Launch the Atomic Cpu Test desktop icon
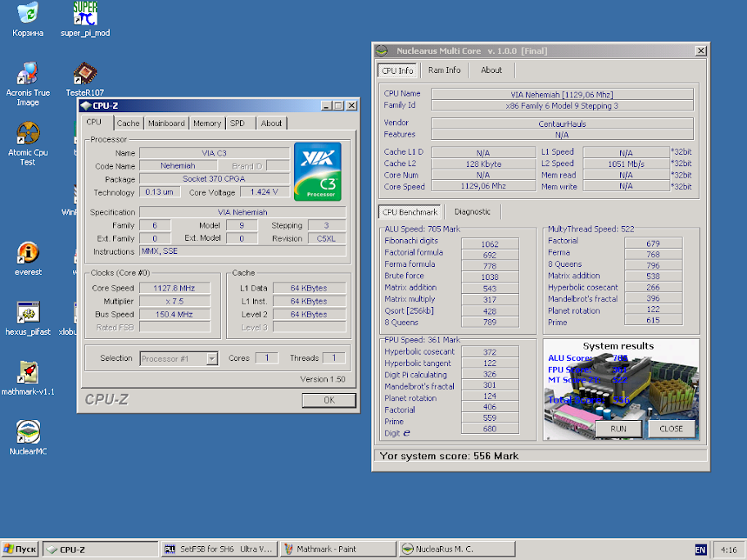 click(28, 143)
